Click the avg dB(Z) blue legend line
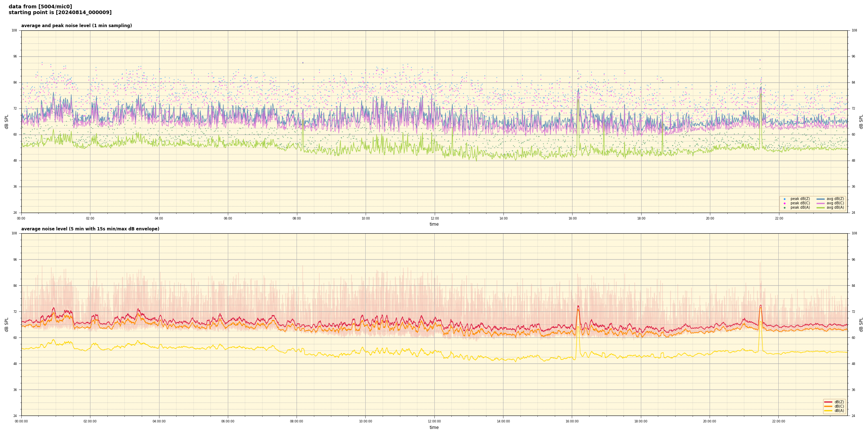Screen dimensions: 868x434 coord(821,199)
